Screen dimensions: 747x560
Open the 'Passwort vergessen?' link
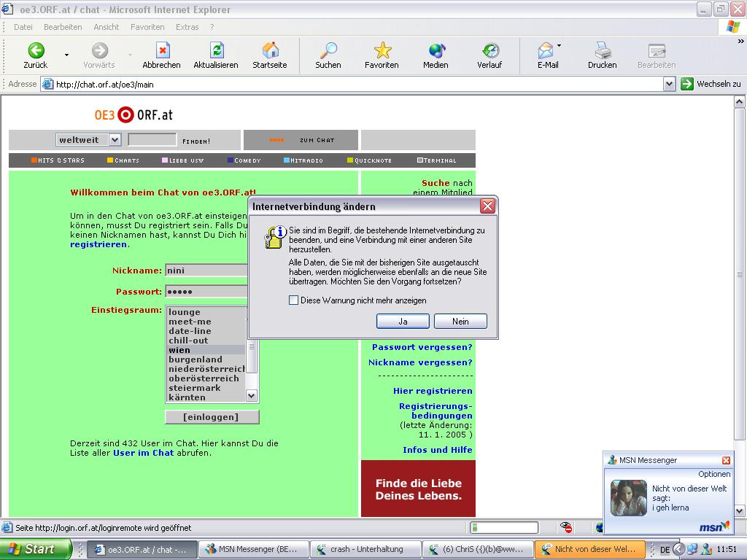(x=422, y=347)
